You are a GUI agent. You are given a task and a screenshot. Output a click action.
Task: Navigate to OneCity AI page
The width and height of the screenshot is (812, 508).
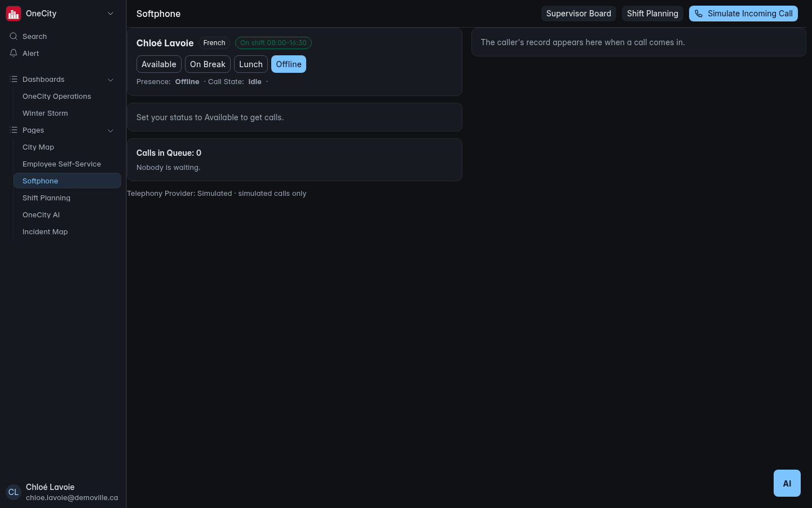67,215
